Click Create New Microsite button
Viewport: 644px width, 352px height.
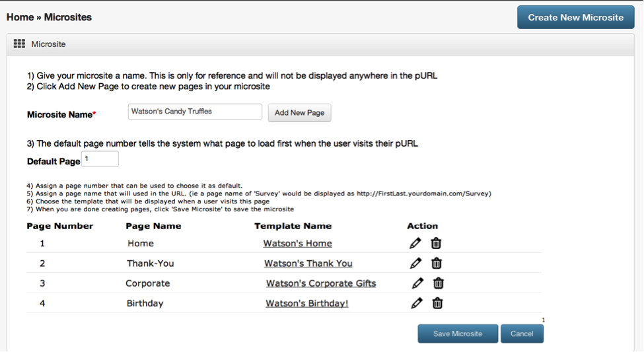pyautogui.click(x=575, y=17)
